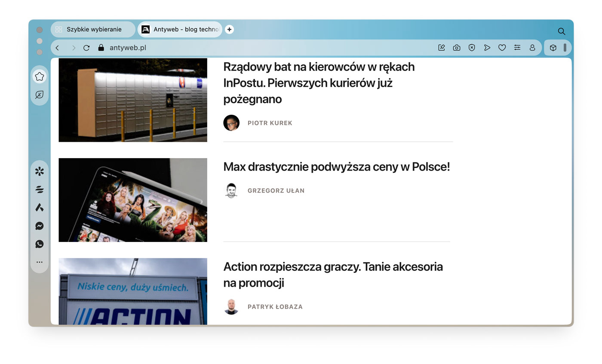Click the forward navigation arrow

74,48
